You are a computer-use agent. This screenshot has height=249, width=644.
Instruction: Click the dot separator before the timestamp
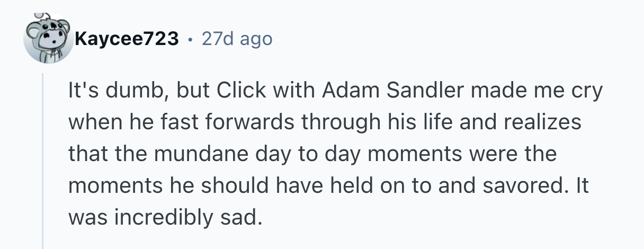[x=190, y=39]
